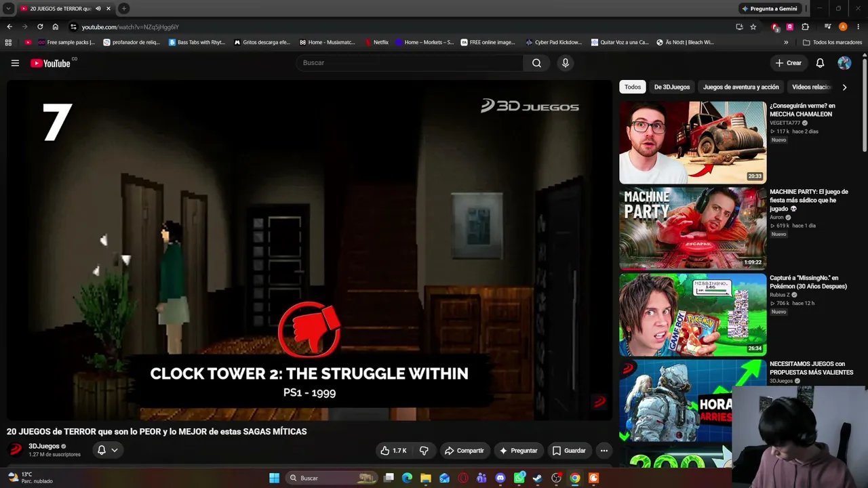
Task: Expand the hidden bookmarks chevron
Action: 786,42
